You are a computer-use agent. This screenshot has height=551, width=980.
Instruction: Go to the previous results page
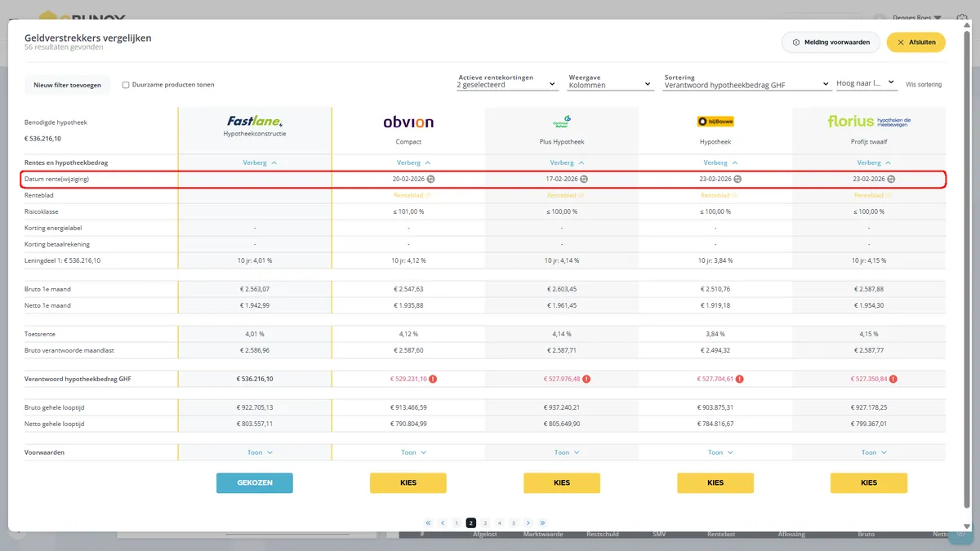(442, 523)
